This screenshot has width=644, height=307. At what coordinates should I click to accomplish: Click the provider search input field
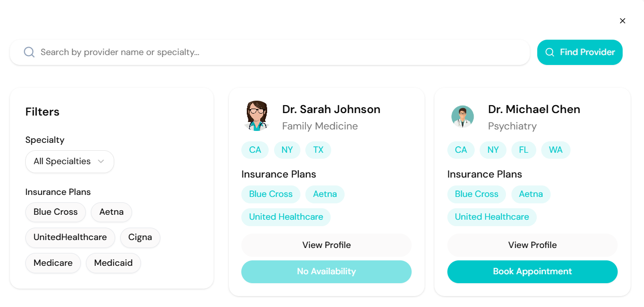coord(199,52)
